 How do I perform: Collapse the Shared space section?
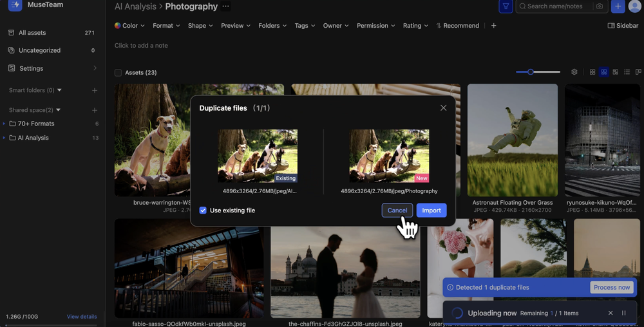(x=59, y=110)
